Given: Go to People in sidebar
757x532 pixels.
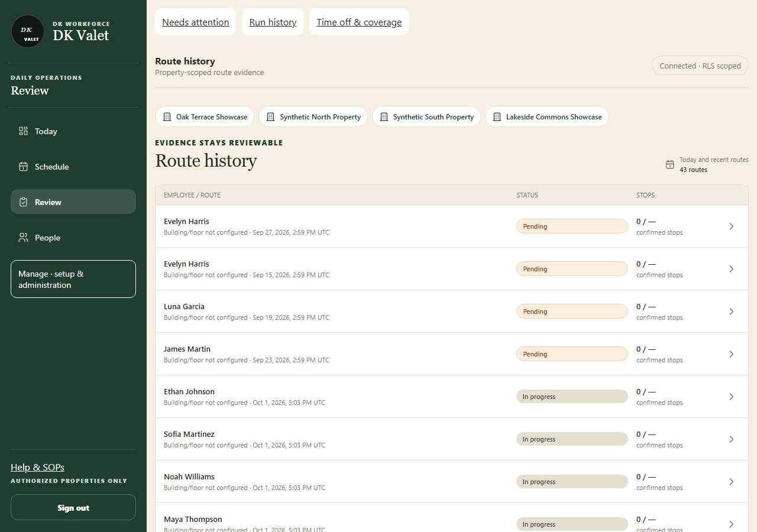Looking at the screenshot, I should click(73, 238).
